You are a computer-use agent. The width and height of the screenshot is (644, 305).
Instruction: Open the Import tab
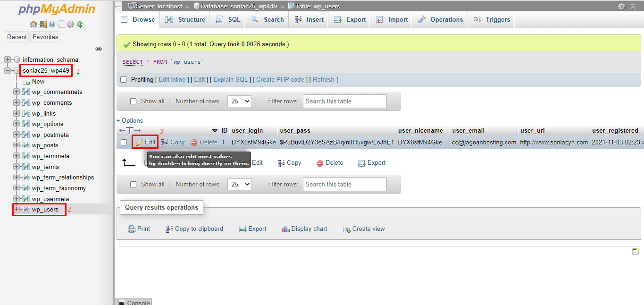392,20
